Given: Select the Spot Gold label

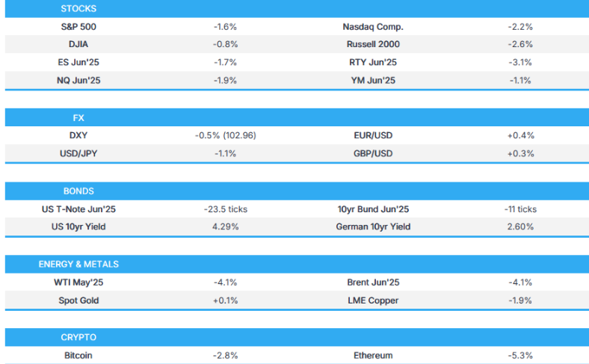Looking at the screenshot, I should (78, 300).
